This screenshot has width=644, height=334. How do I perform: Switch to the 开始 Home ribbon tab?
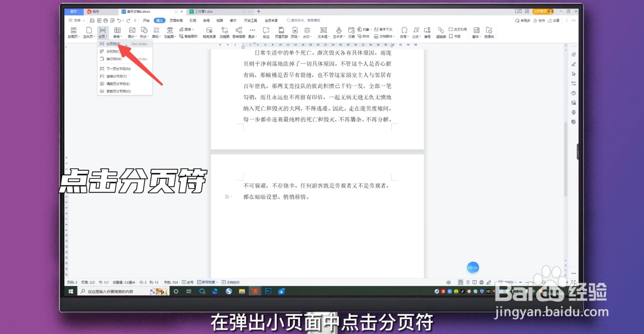146,20
